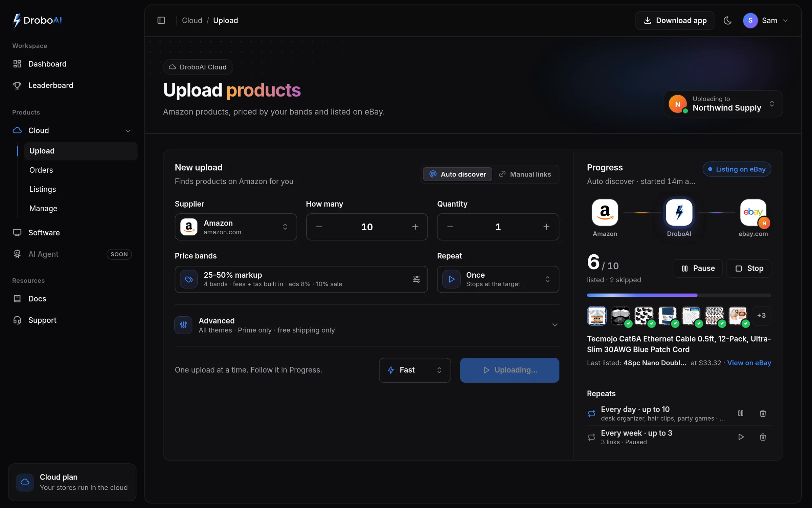
Task: Open the Leaderboard page
Action: [x=72, y=85]
